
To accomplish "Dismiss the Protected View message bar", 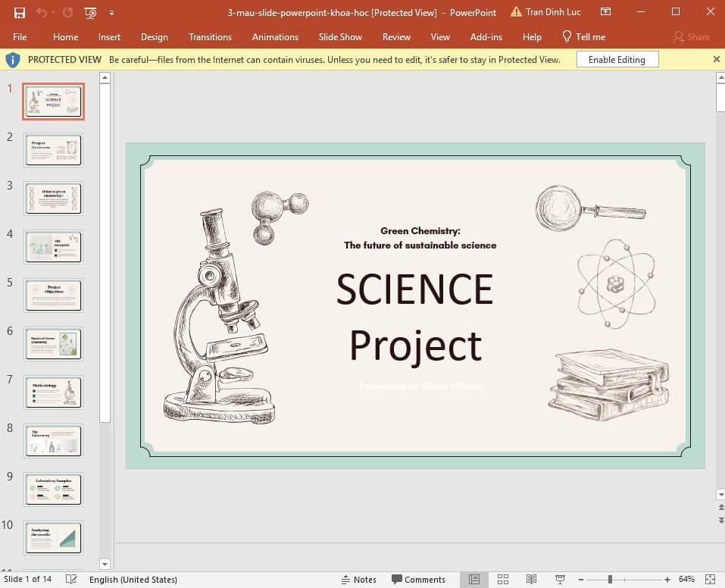I will point(717,59).
